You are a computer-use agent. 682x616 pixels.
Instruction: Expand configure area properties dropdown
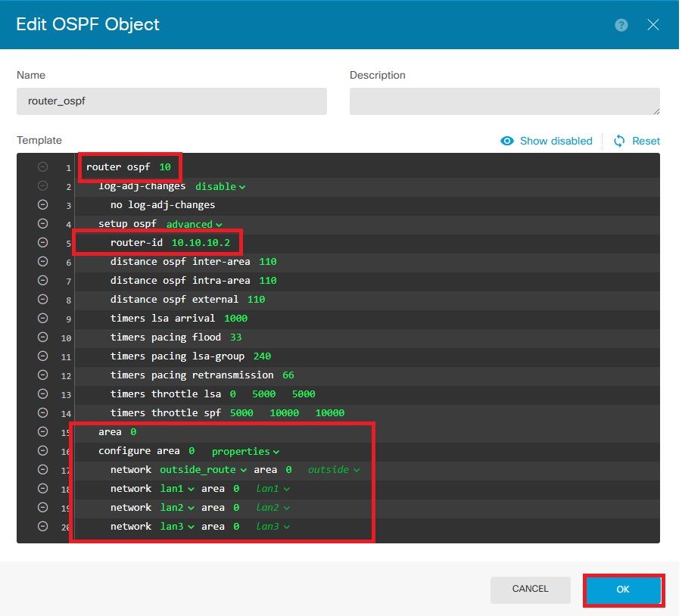[245, 451]
